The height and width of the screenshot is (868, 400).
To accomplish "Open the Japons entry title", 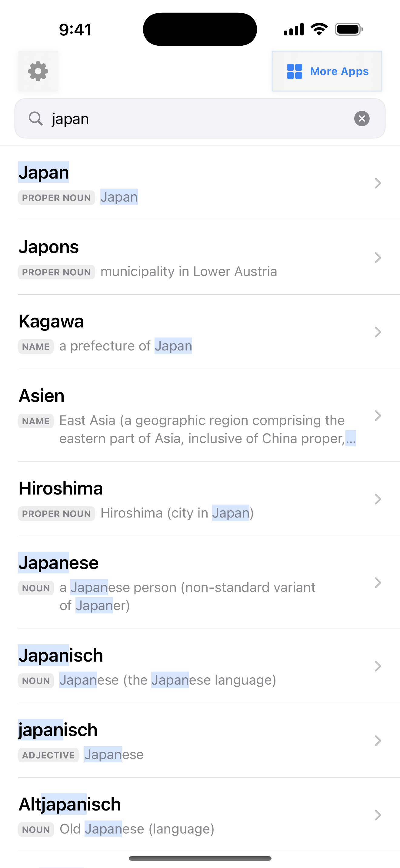I will [48, 247].
